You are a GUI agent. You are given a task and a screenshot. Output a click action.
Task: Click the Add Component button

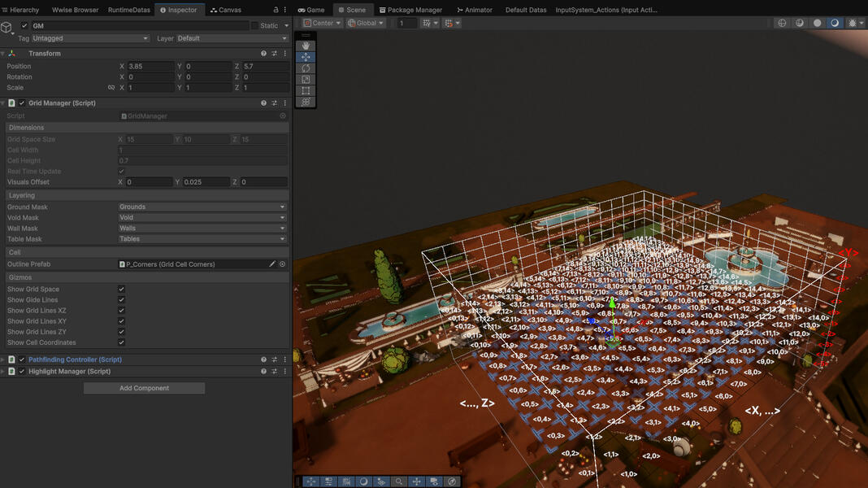click(144, 388)
